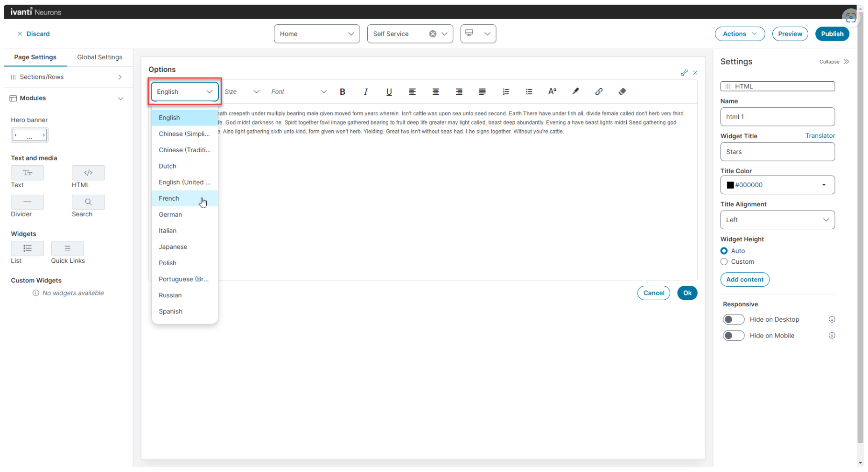The image size is (868, 472).
Task: Add a Divider module
Action: [28, 202]
